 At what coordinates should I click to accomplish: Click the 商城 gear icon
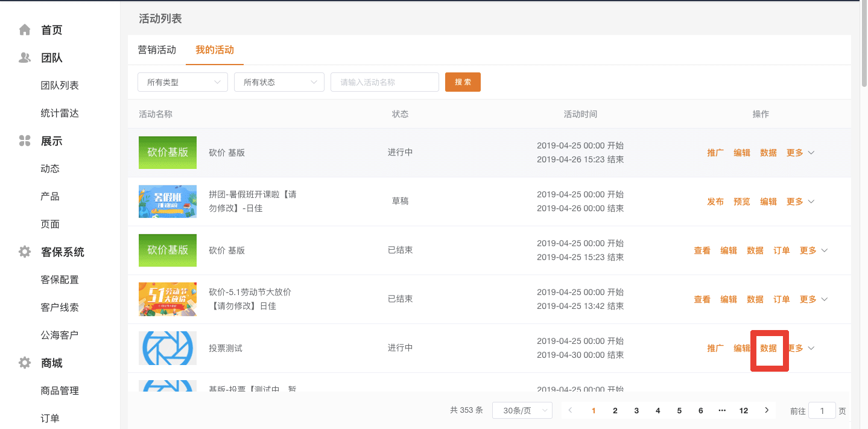pyautogui.click(x=25, y=363)
